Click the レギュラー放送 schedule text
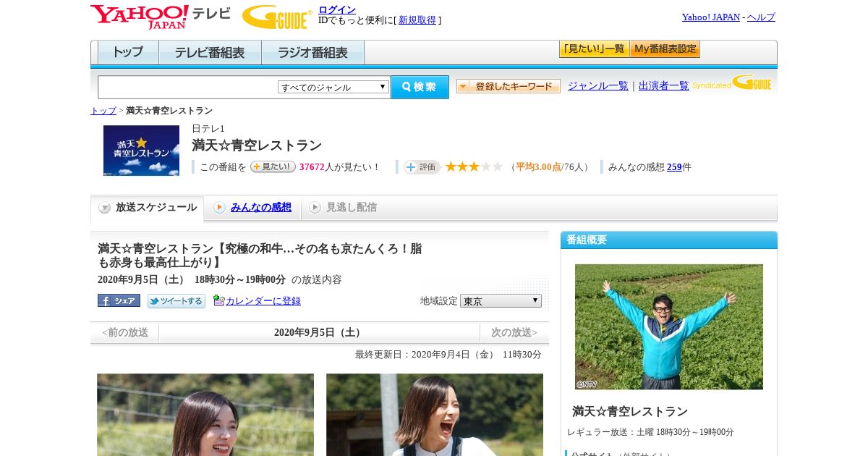 [650, 432]
